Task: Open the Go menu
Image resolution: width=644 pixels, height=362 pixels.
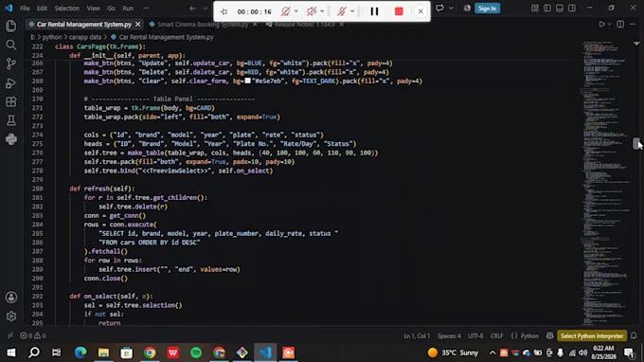Action: 112,9
